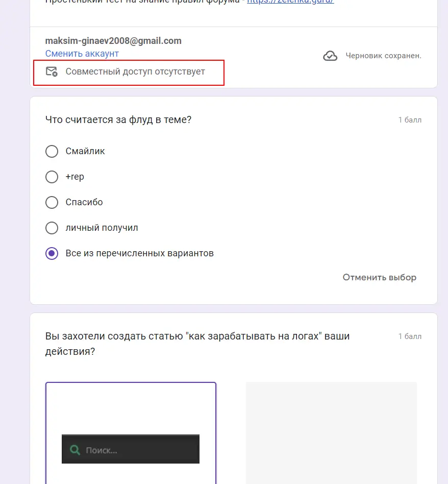Select the gray second image option
The image size is (448, 484).
pyautogui.click(x=331, y=433)
